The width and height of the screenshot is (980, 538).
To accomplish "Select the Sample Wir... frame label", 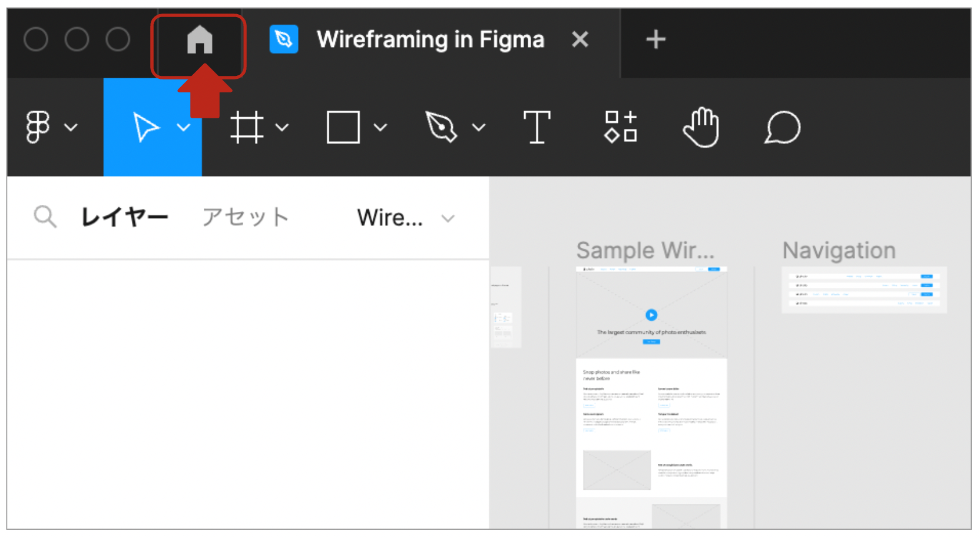I will pos(645,251).
